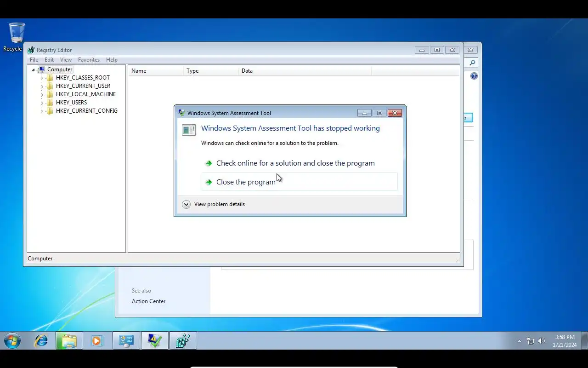The height and width of the screenshot is (368, 588).
Task: Click the HKEY_CURRENT_USER folder icon
Action: point(50,86)
